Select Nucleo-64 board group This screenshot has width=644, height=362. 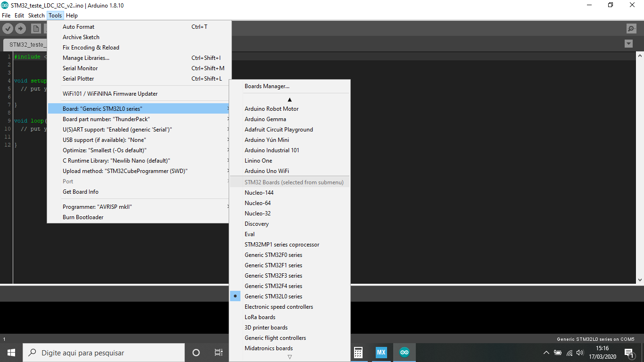point(289,203)
